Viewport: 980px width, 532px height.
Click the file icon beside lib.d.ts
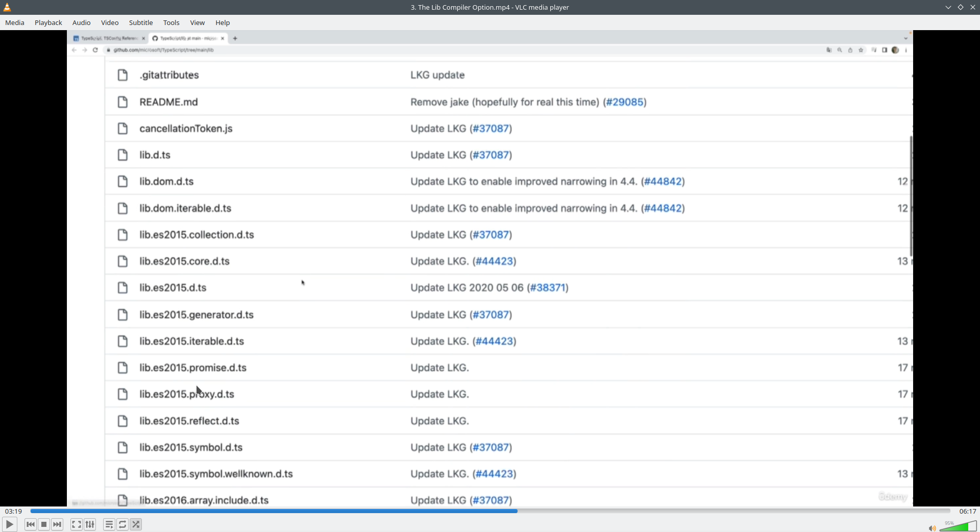pos(122,155)
